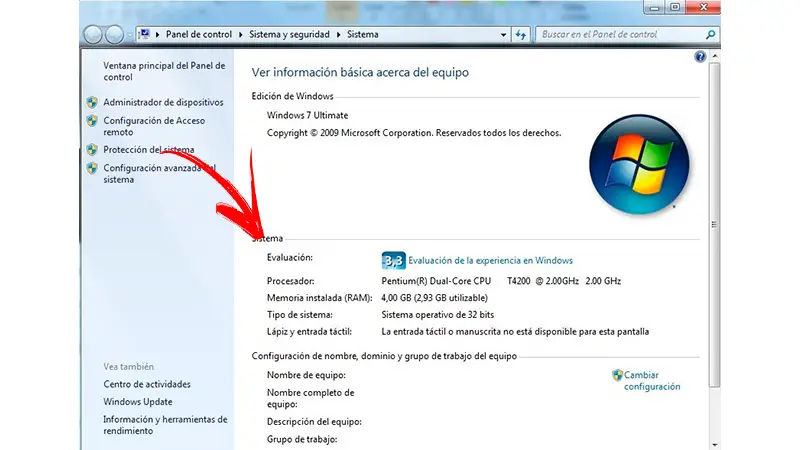This screenshot has width=800, height=450.
Task: Select Panel de control breadcrumb
Action: coord(198,34)
